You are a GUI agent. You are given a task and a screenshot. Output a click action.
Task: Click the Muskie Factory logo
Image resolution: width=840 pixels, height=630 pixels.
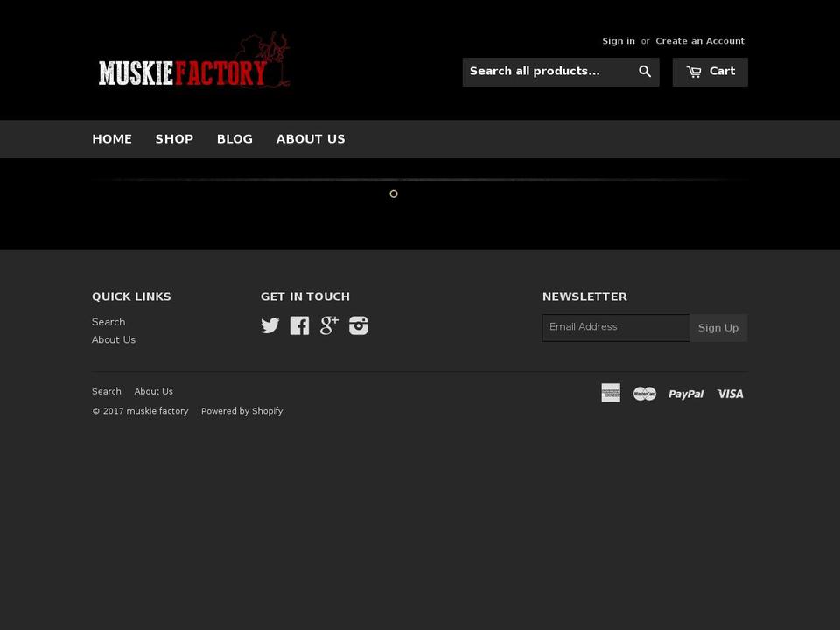coord(192,59)
